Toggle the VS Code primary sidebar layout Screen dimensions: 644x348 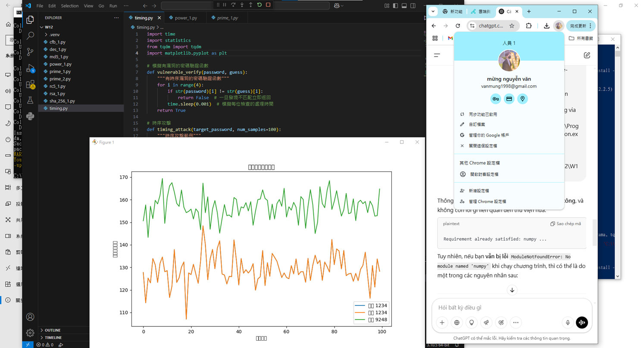click(395, 6)
